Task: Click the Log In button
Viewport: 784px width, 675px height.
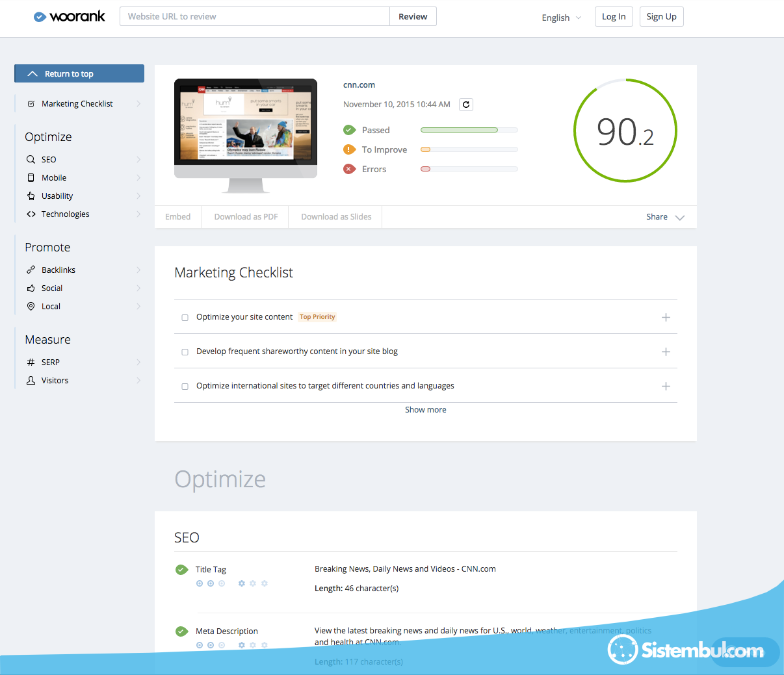Action: point(614,17)
